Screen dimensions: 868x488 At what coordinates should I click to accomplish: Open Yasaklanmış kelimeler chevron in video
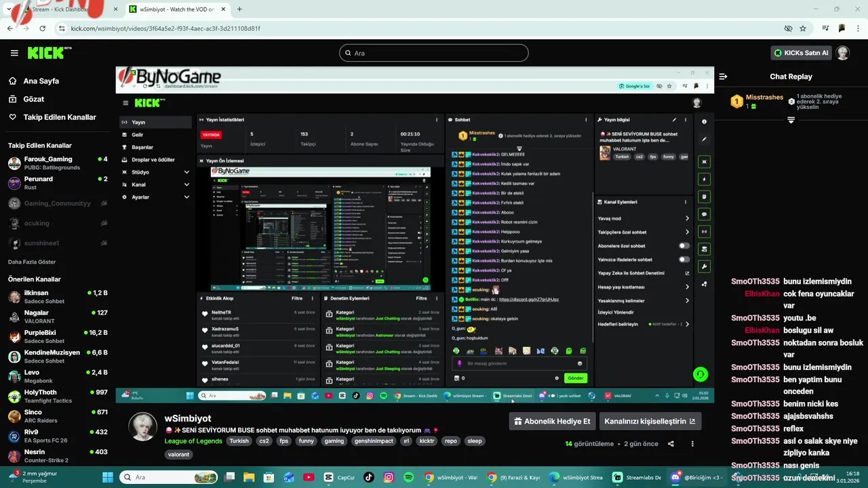687,300
